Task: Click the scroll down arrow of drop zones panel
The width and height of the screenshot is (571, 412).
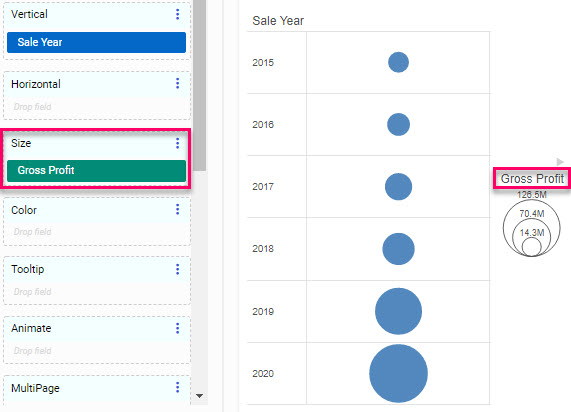Action: click(x=200, y=396)
